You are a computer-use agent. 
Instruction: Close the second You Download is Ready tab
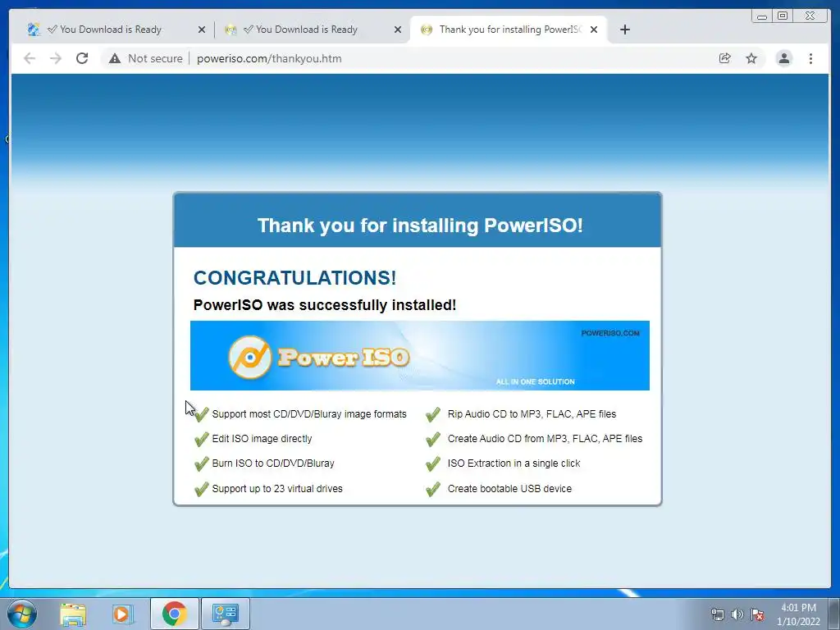(x=398, y=30)
